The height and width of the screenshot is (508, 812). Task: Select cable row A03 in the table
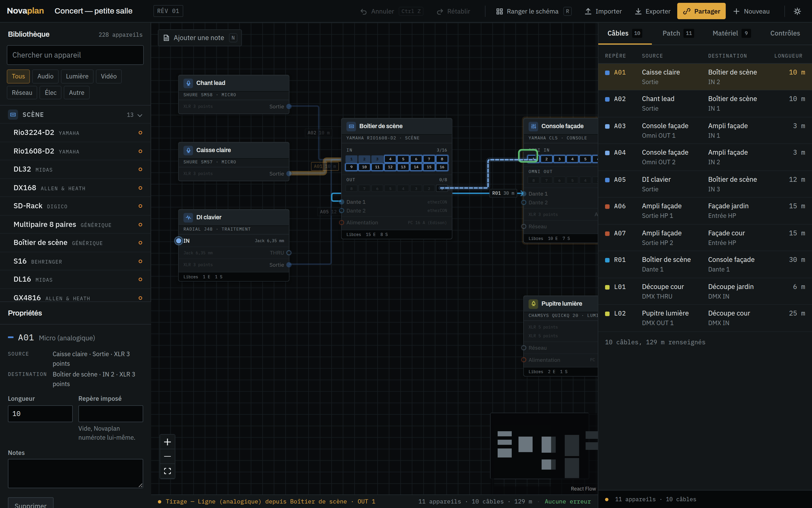pyautogui.click(x=705, y=131)
